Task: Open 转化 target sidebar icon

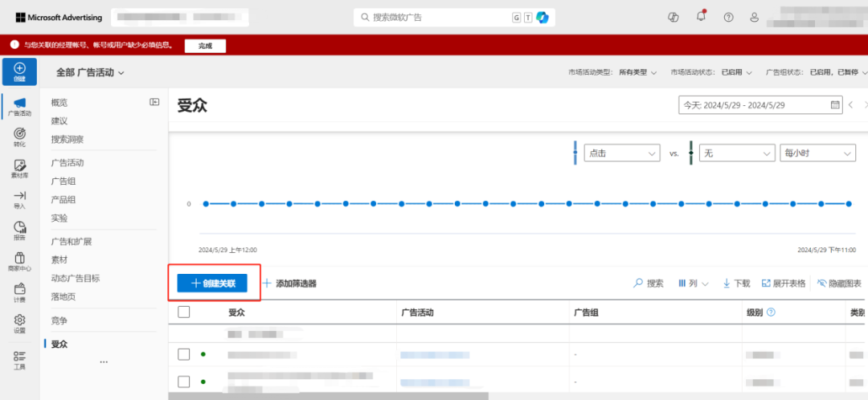Action: (19, 137)
